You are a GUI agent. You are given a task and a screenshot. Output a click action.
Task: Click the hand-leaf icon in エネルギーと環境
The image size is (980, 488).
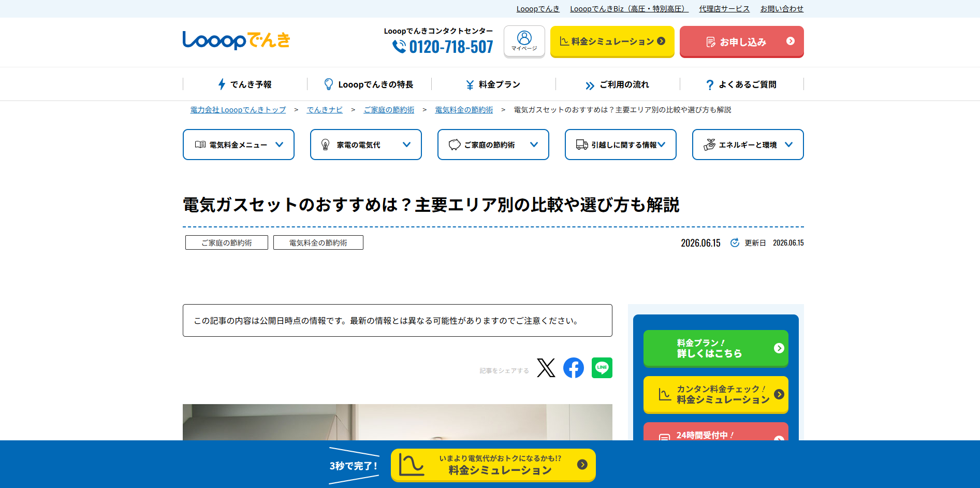click(x=709, y=145)
